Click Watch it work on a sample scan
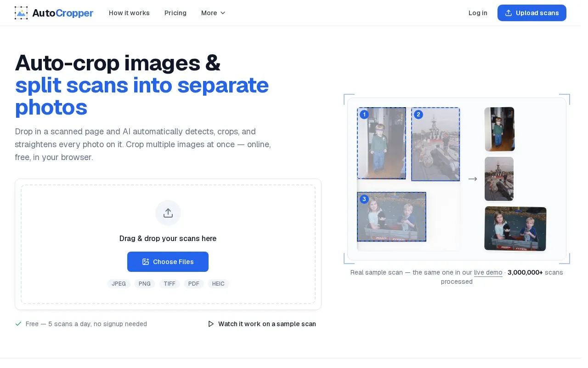This screenshot has height=368, width=588. [x=262, y=324]
